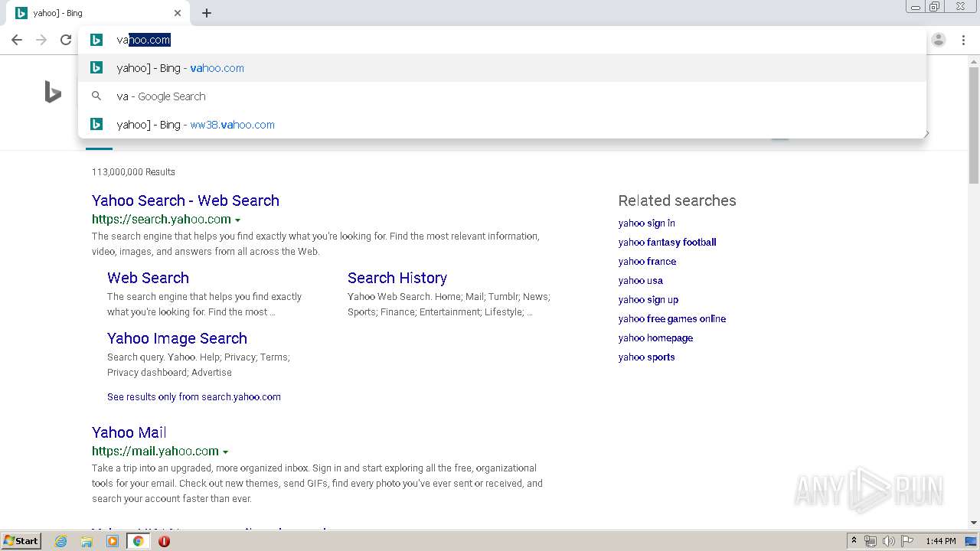Choose 'va - Google Search' suggestion
Screen dimensions: 980x551
502,96
